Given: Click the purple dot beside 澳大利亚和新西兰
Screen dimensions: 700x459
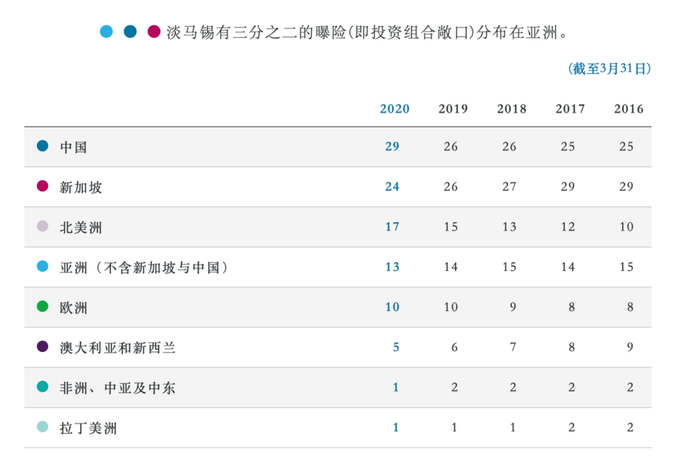Looking at the screenshot, I should point(42,346).
